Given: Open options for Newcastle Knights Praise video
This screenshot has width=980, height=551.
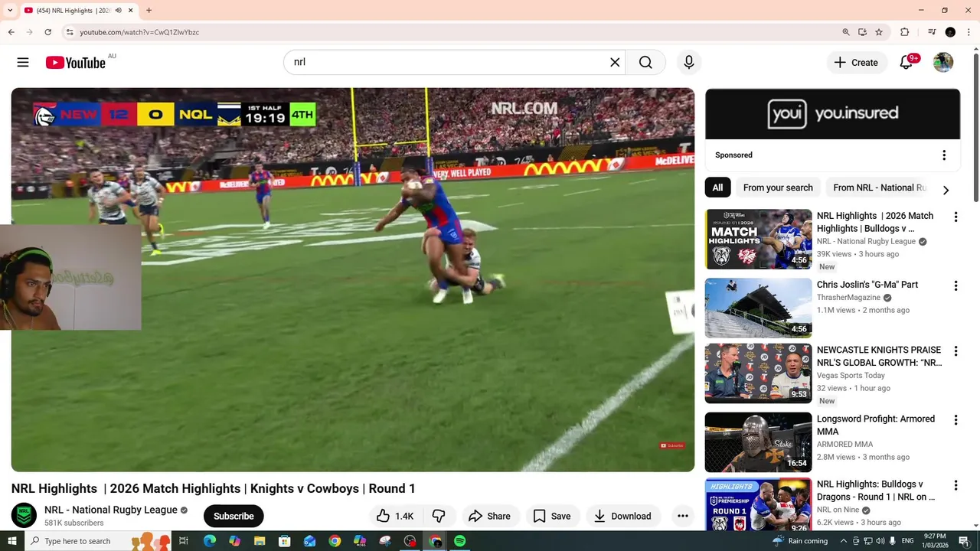Looking at the screenshot, I should [x=955, y=351].
